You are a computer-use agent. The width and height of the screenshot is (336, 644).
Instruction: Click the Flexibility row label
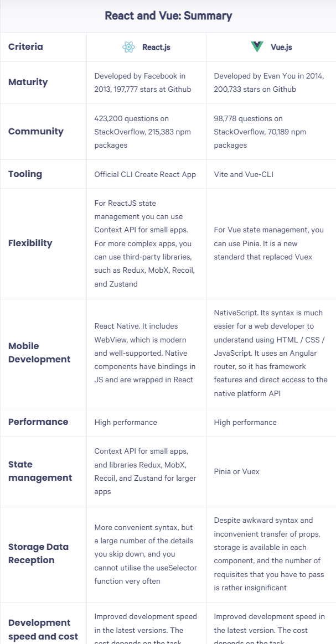(30, 243)
